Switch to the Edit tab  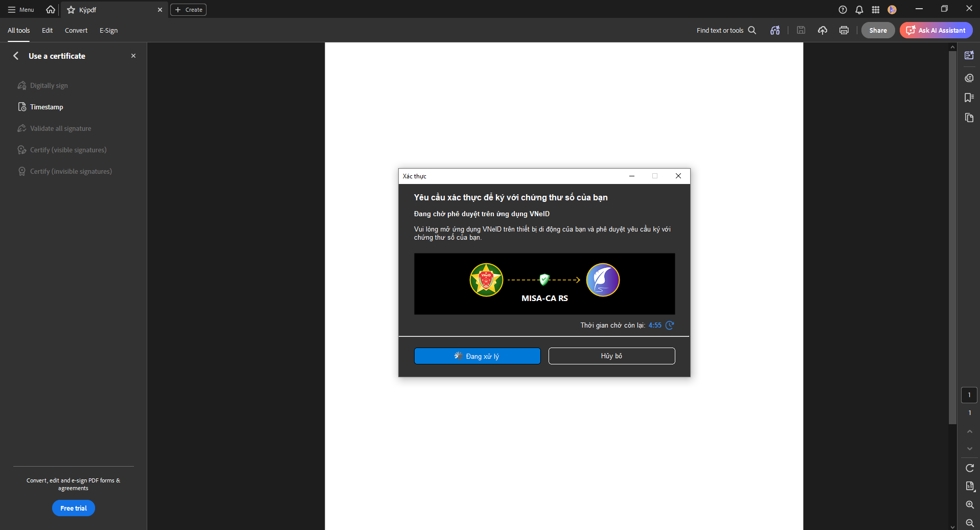point(47,31)
